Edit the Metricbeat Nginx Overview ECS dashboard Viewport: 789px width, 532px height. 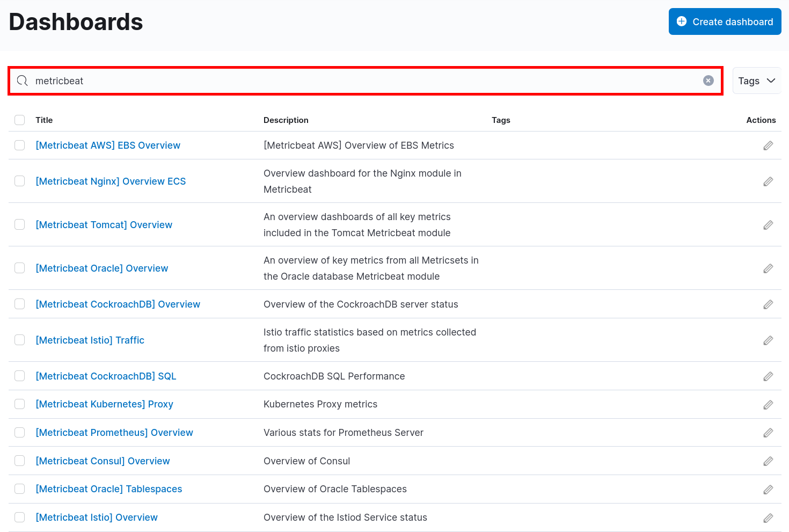click(x=768, y=181)
